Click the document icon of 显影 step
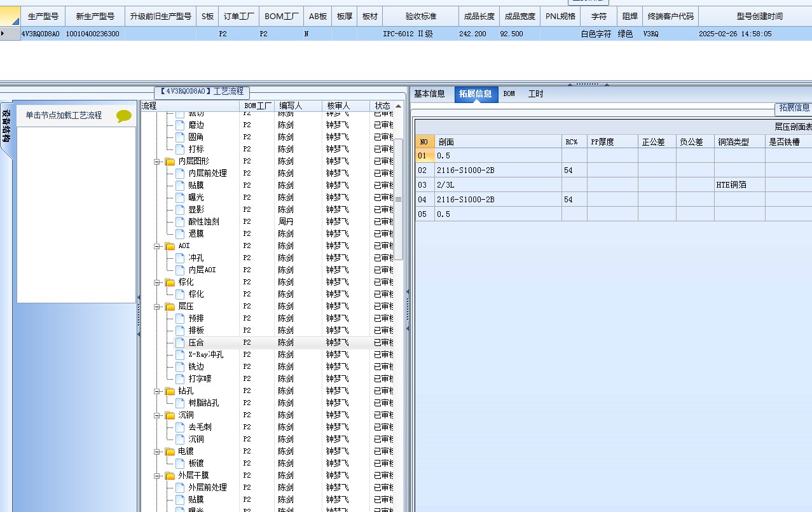This screenshot has width=812, height=512. coord(180,209)
